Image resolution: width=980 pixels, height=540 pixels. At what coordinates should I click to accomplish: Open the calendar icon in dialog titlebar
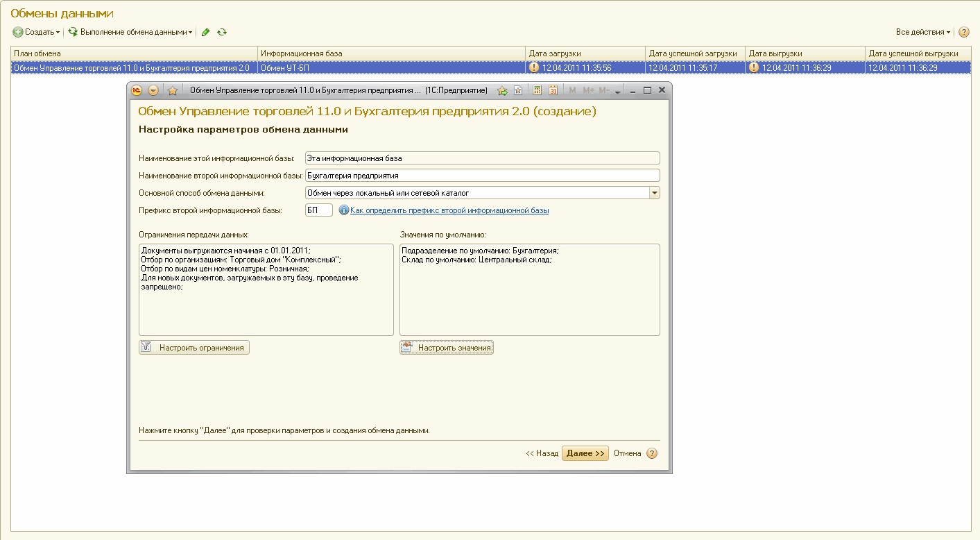553,90
